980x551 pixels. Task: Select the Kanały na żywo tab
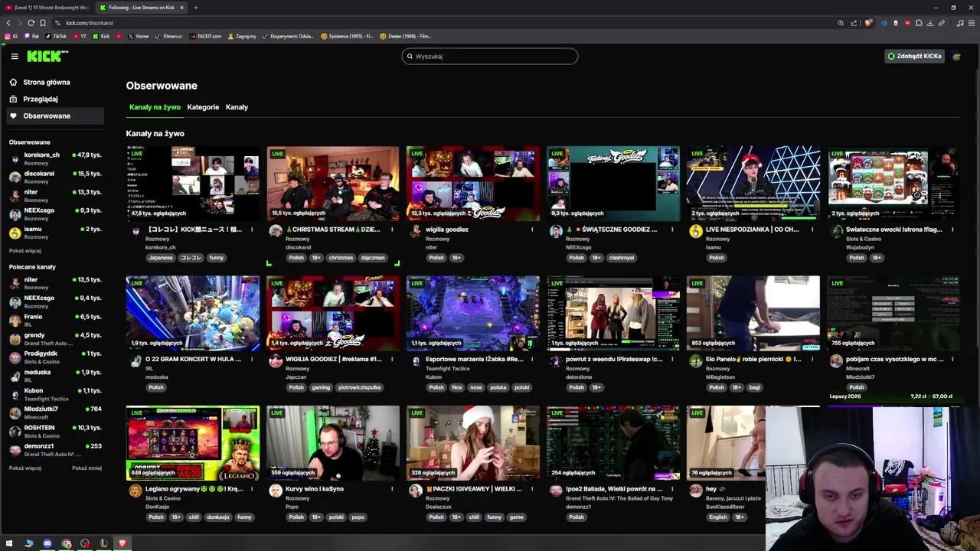[x=155, y=107]
